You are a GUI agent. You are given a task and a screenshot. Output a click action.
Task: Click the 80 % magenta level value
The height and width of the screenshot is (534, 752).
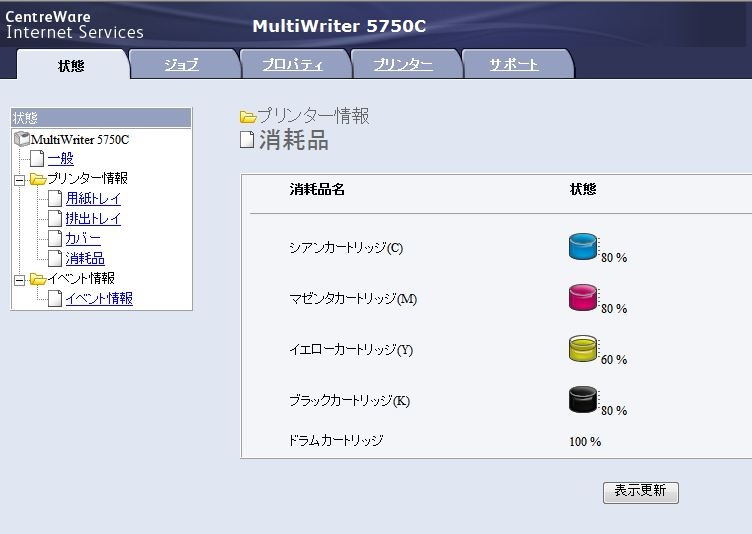pyautogui.click(x=614, y=309)
